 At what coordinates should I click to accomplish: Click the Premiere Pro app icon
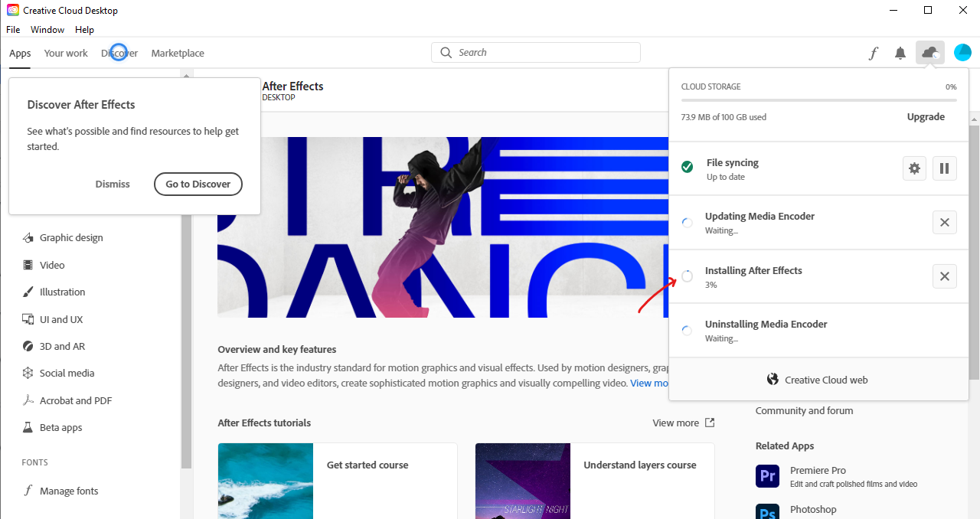[x=767, y=476]
